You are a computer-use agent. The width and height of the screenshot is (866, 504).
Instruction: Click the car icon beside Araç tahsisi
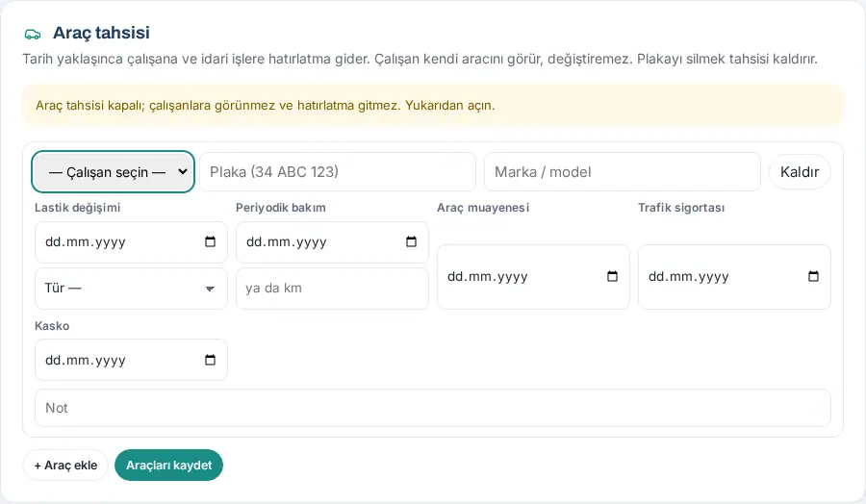33,35
